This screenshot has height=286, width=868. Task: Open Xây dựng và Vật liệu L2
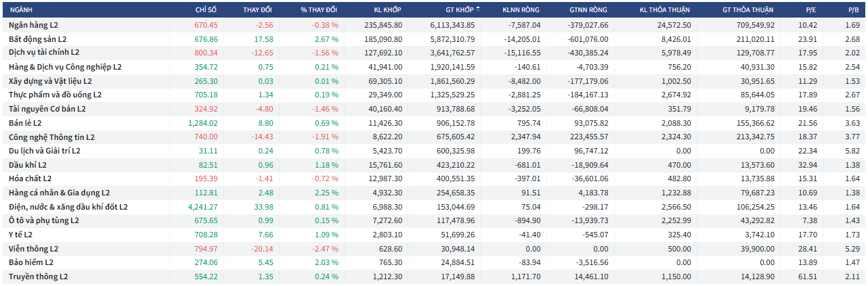tap(51, 81)
